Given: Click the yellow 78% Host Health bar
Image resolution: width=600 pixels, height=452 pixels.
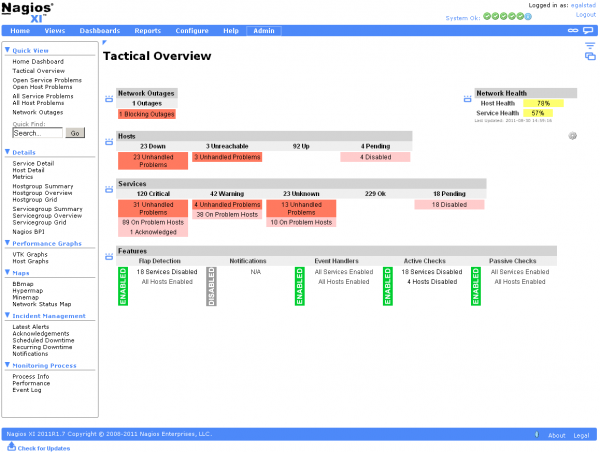Looking at the screenshot, I should coord(543,103).
